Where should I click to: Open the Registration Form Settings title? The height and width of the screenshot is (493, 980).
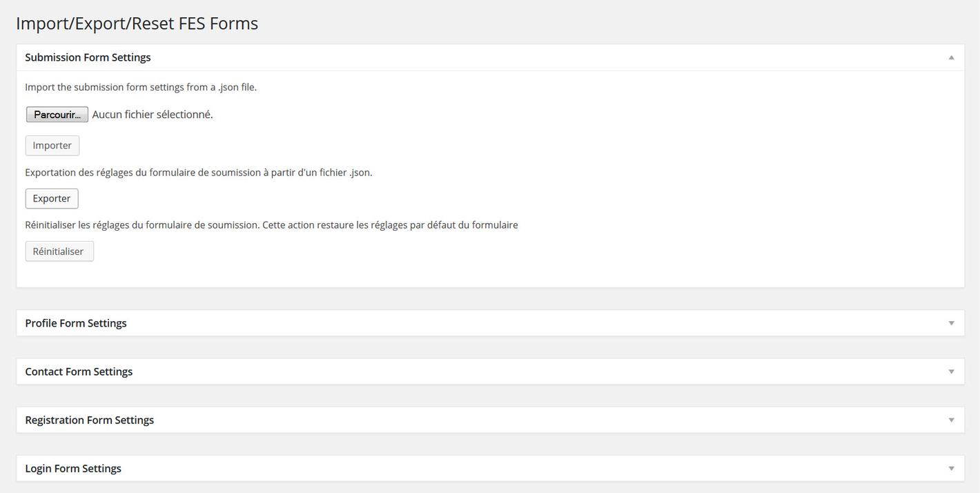coord(90,420)
